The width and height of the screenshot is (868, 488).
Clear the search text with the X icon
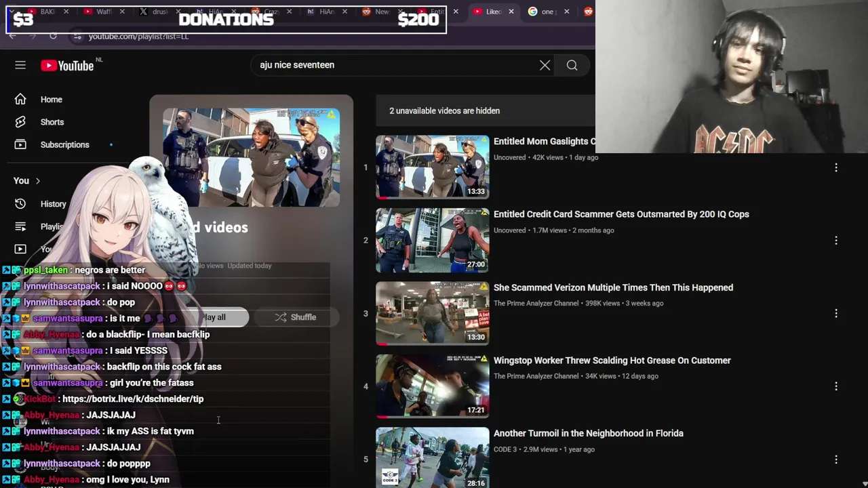point(545,65)
